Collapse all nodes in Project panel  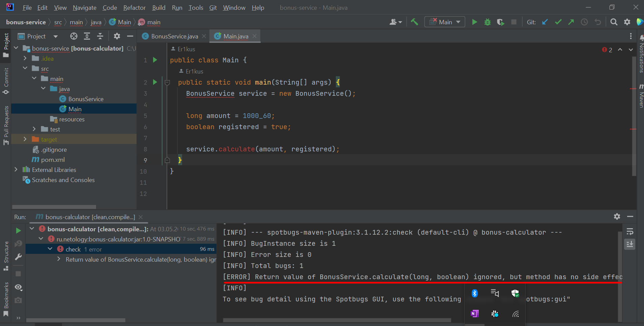click(x=100, y=36)
